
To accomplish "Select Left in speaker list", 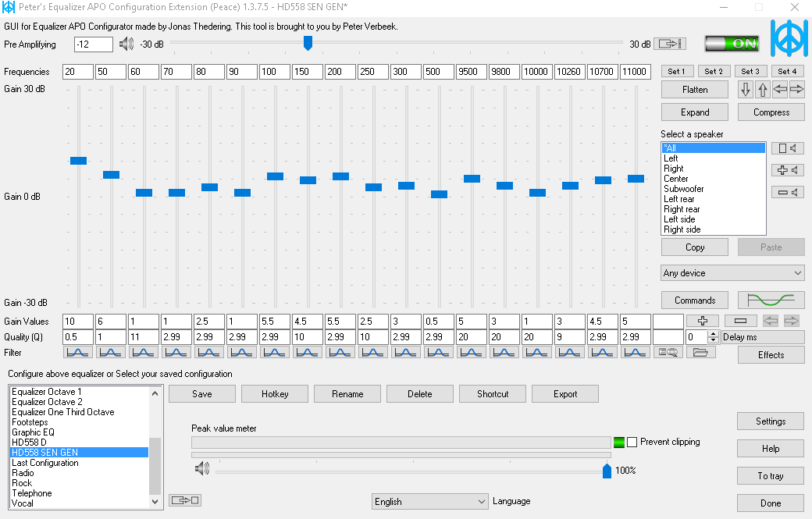I will click(x=713, y=158).
